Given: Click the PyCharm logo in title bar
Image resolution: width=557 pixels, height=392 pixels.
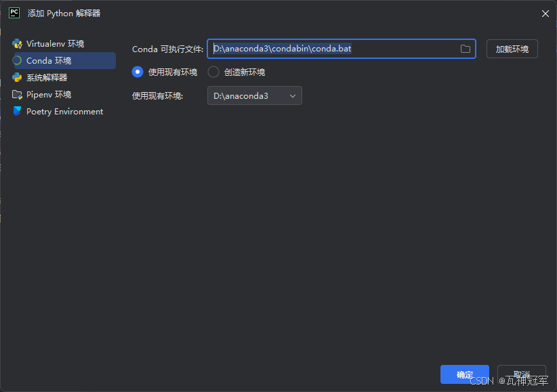Looking at the screenshot, I should tap(14, 13).
